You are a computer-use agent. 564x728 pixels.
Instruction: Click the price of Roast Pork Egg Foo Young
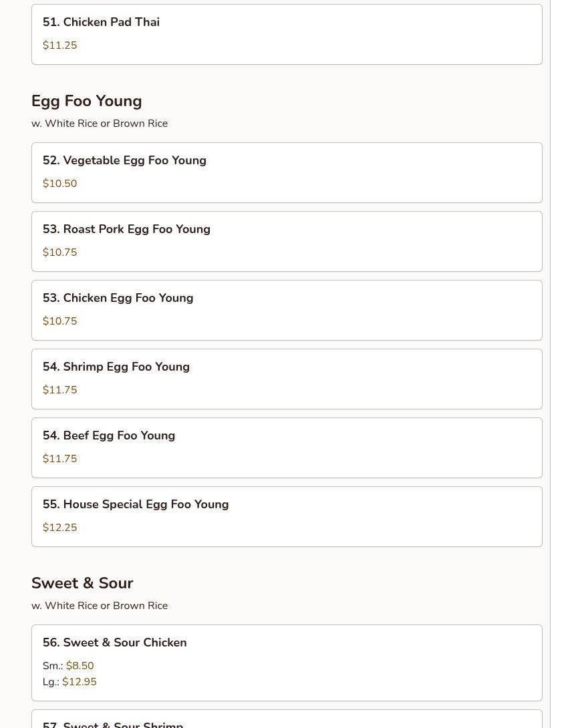click(x=59, y=252)
